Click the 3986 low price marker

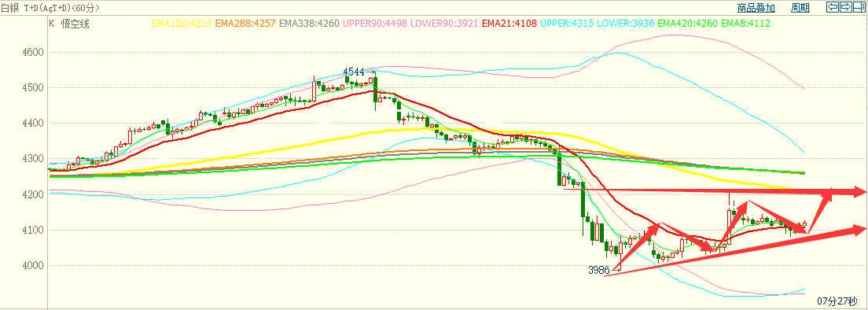click(x=598, y=270)
